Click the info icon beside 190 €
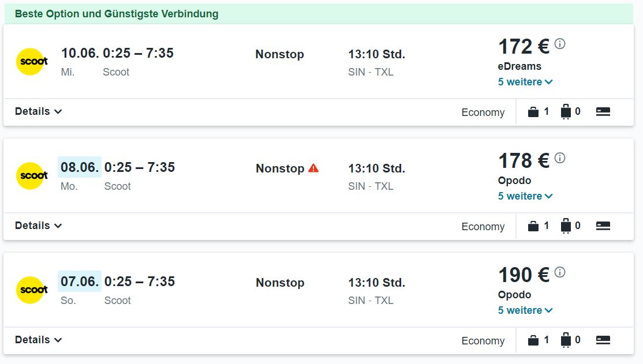The height and width of the screenshot is (364, 643). (560, 272)
